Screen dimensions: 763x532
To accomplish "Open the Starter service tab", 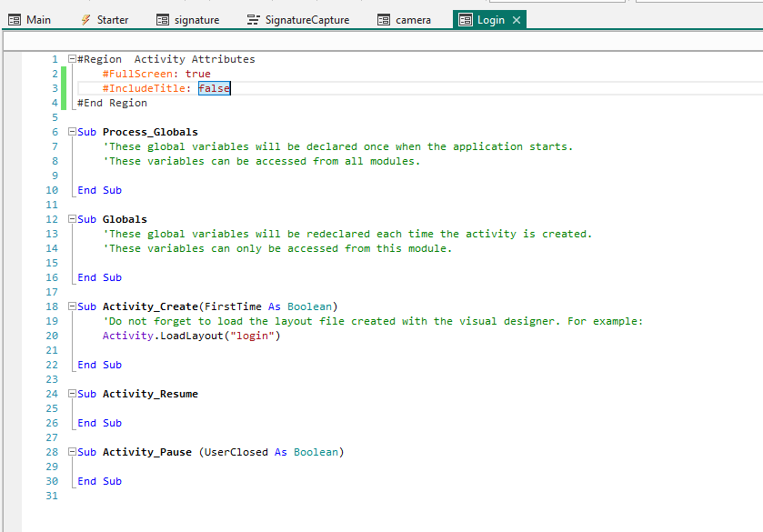I will click(105, 20).
